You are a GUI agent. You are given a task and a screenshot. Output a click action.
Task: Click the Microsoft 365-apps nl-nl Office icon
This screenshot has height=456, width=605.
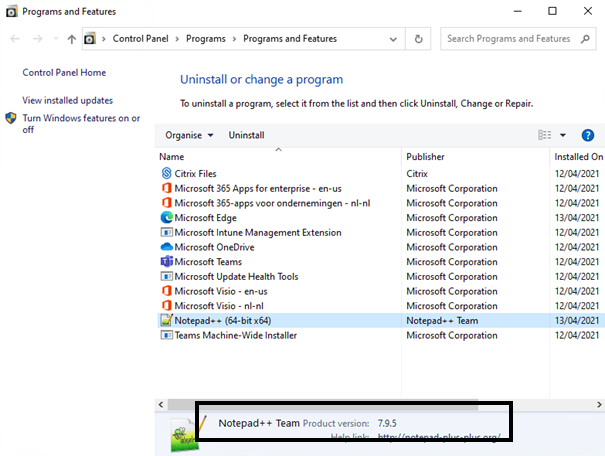(166, 203)
